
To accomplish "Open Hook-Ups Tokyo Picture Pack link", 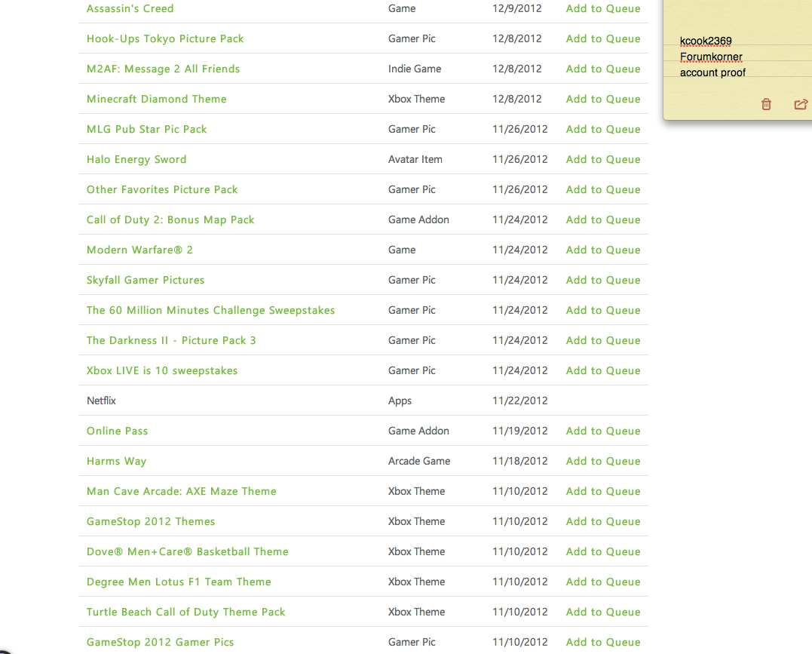I will pos(164,39).
